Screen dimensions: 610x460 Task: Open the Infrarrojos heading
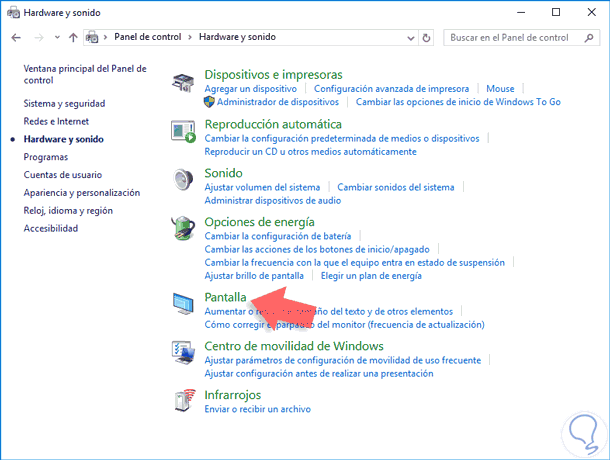(x=233, y=395)
